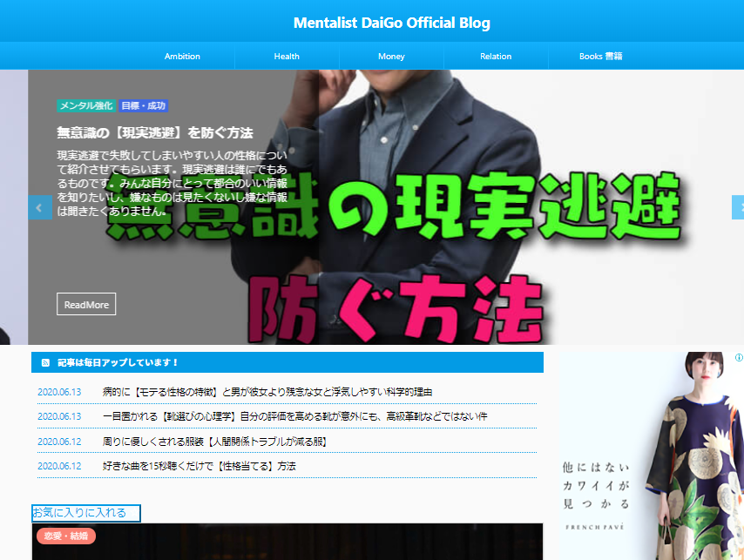
Task: Select the Money navigation item
Action: coord(391,57)
